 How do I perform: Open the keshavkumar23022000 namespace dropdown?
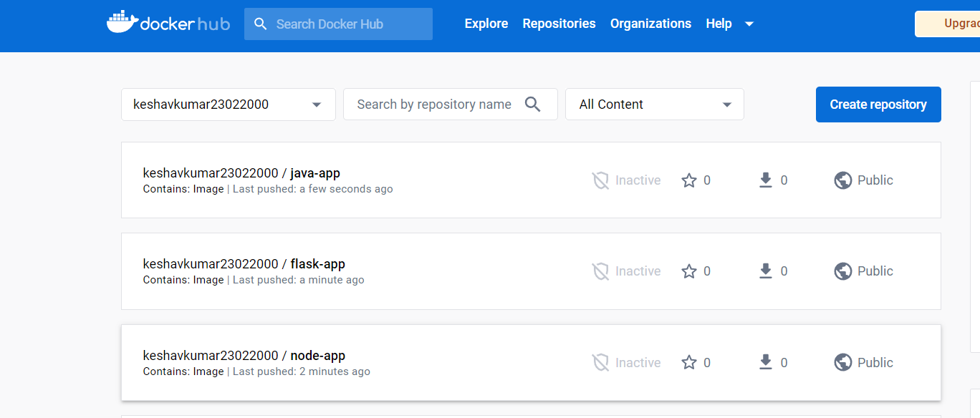[x=229, y=104]
